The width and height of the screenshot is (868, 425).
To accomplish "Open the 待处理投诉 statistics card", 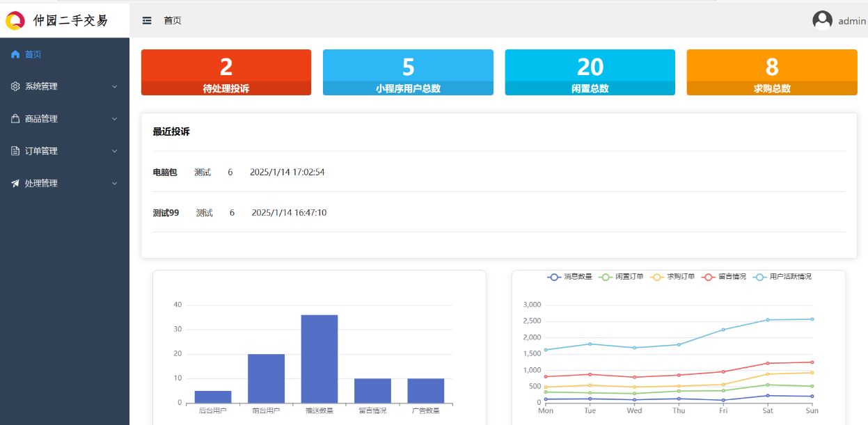I will click(x=226, y=72).
